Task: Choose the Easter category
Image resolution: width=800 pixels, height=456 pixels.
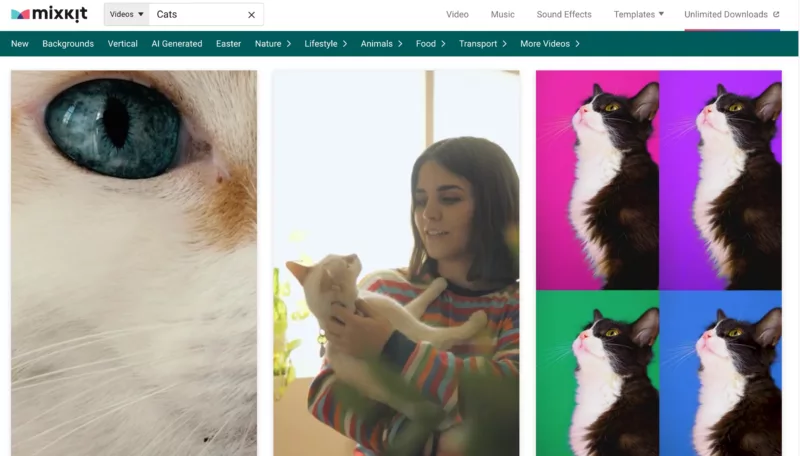Action: [x=228, y=44]
